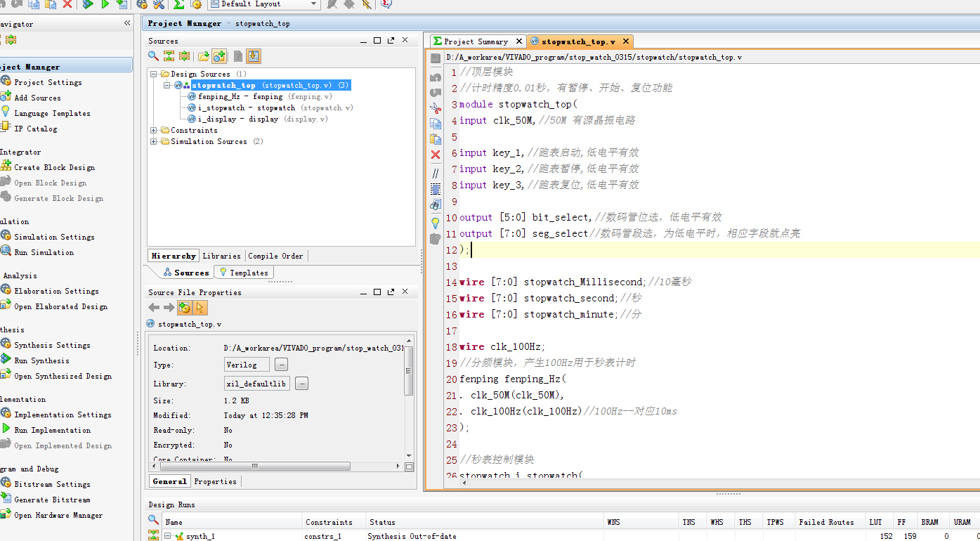The image size is (980, 541).
Task: Collapse the synth_1 row in Design Runs
Action: (168, 536)
